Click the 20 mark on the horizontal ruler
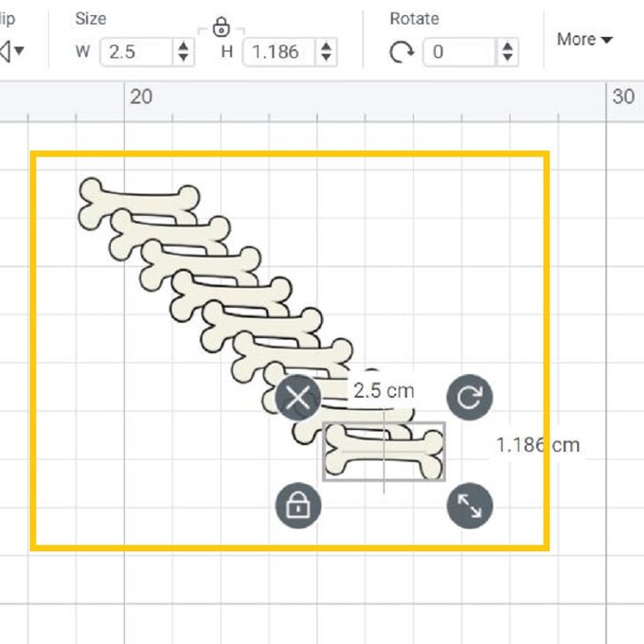Viewport: 644px width, 644px height. pyautogui.click(x=141, y=96)
